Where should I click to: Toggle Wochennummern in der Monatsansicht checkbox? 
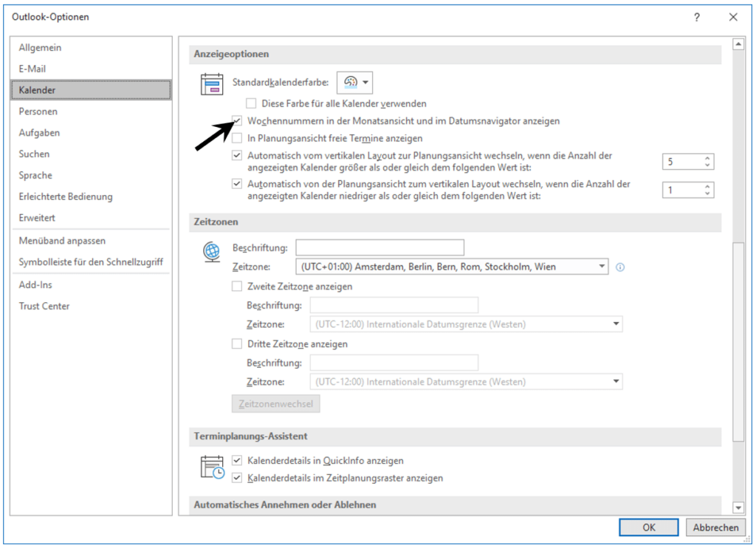tap(237, 120)
